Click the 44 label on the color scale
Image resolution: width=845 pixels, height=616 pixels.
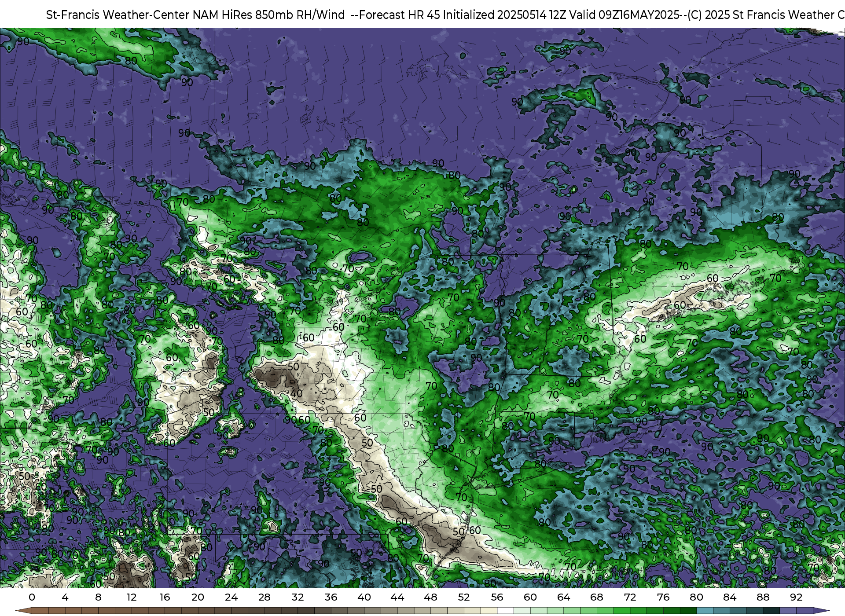click(x=397, y=597)
